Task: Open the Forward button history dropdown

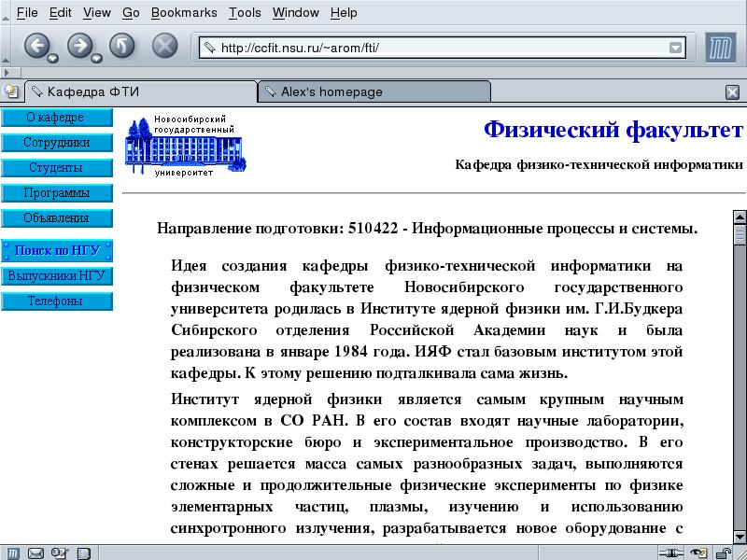Action: (97, 58)
